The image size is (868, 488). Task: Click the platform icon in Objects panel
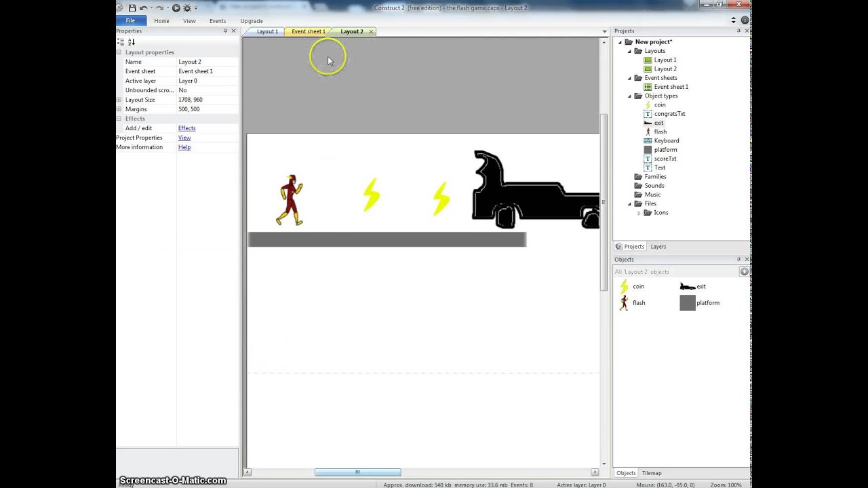point(688,303)
